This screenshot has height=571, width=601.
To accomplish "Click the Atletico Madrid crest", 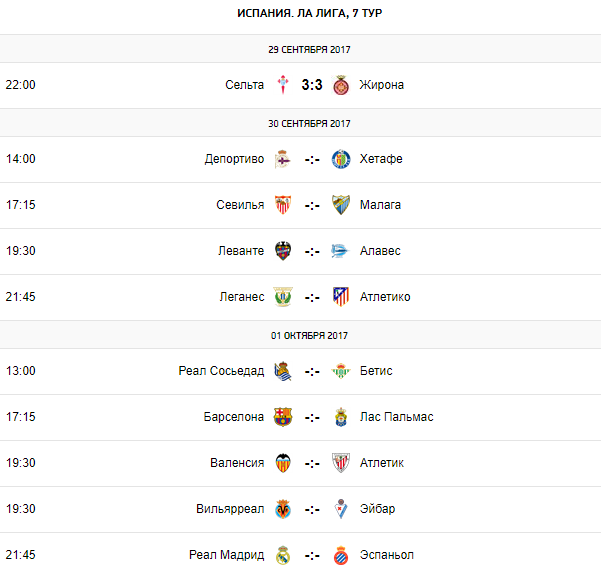I will tap(341, 297).
